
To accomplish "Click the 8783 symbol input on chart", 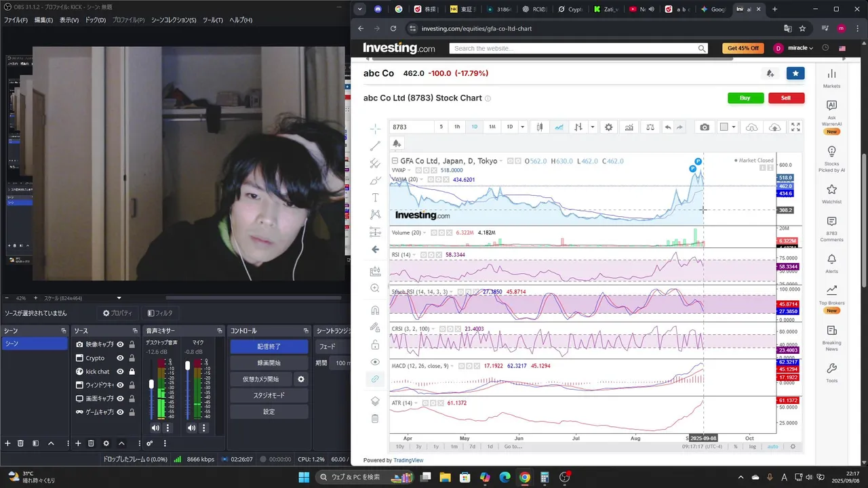I will pos(412,127).
